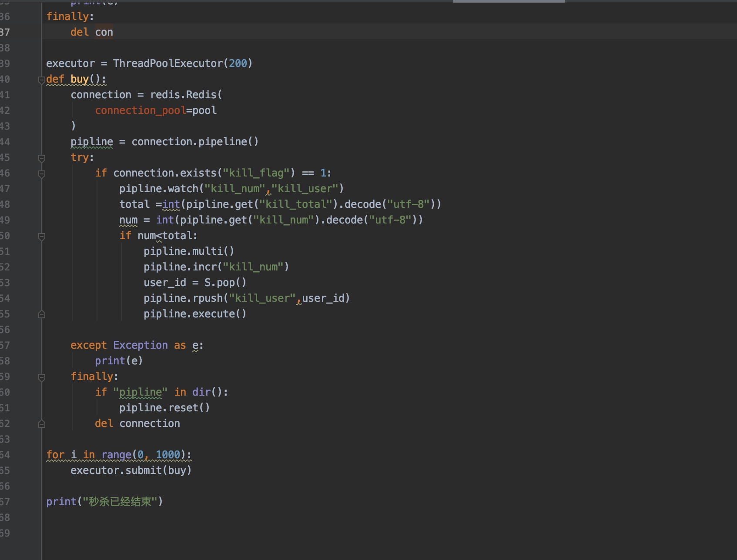
Task: Collapse the try: block fold marker
Action: click(42, 158)
